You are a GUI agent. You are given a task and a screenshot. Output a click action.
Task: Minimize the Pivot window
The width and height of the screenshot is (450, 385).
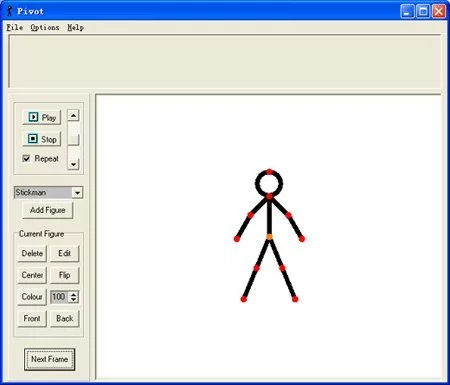407,11
